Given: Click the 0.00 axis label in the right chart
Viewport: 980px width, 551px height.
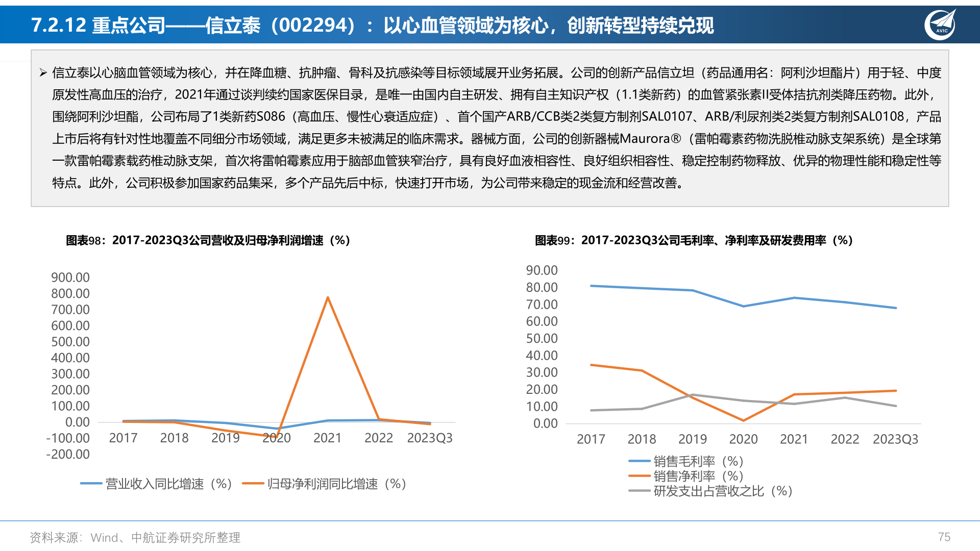Looking at the screenshot, I should (546, 423).
